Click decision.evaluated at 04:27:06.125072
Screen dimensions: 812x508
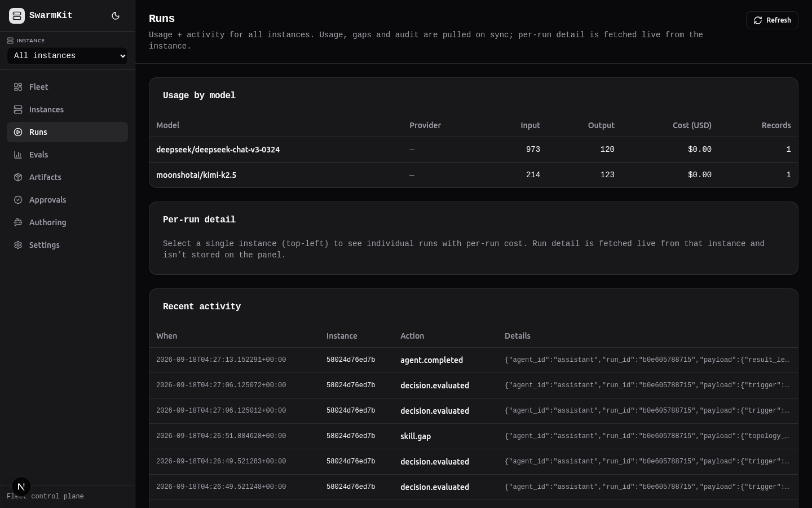click(x=435, y=386)
